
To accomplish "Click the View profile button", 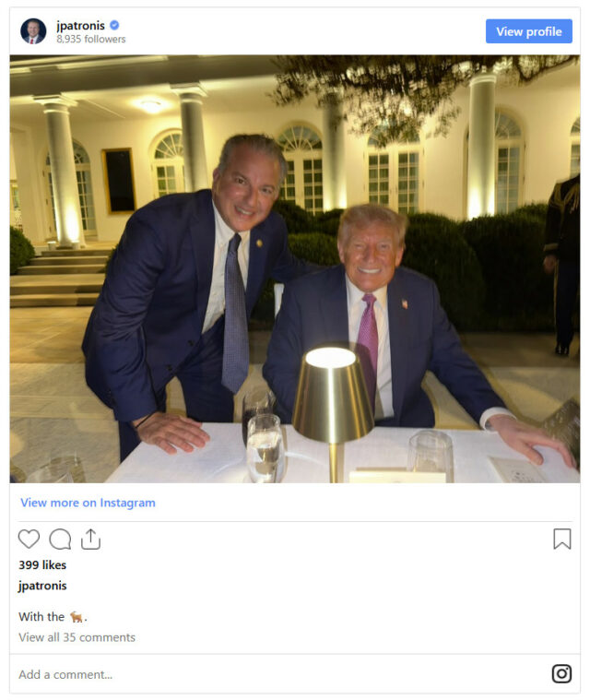I will (x=529, y=31).
